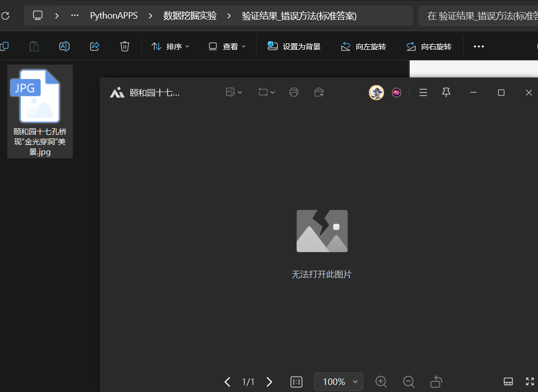Click the 向左旋转 rotate left button

(x=364, y=46)
